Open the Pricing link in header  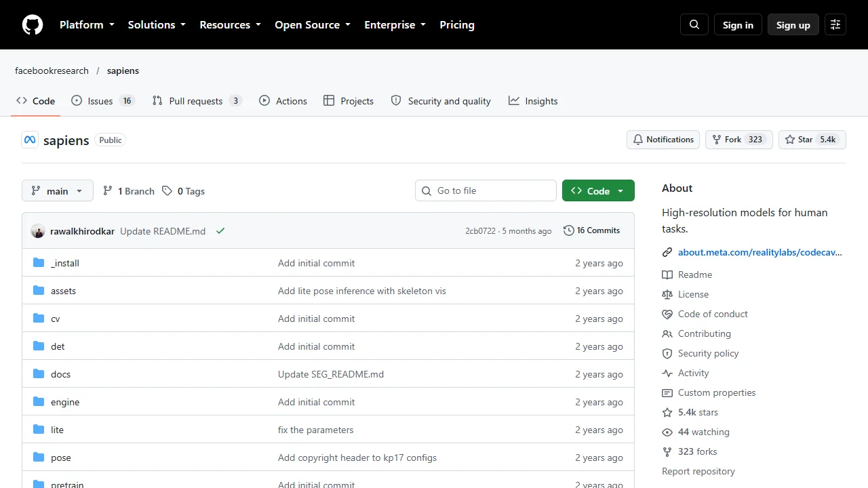coord(457,25)
